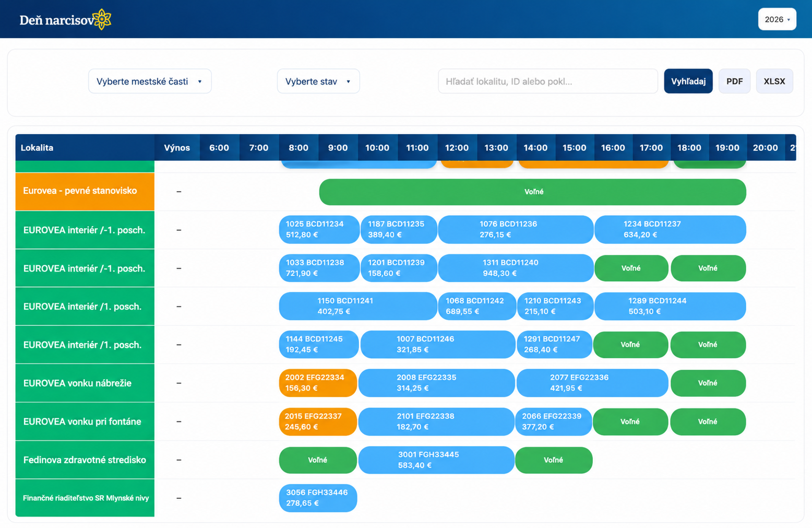Open reservation 1289 BCD11244
This screenshot has width=812, height=528.
tap(670, 306)
